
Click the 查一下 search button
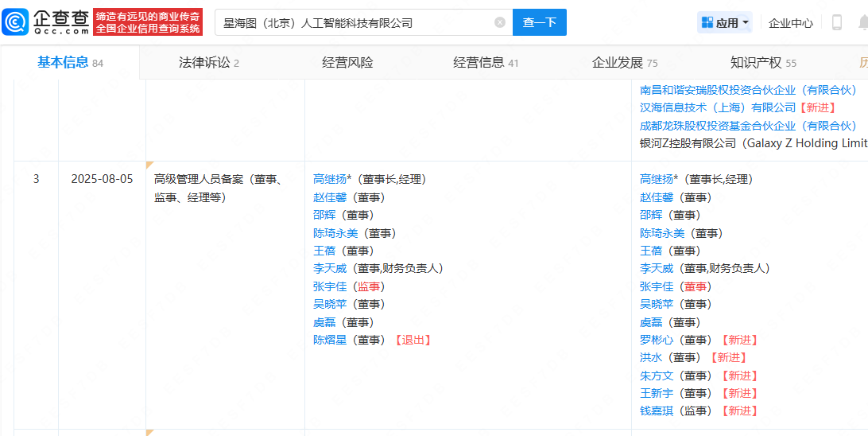click(x=540, y=23)
